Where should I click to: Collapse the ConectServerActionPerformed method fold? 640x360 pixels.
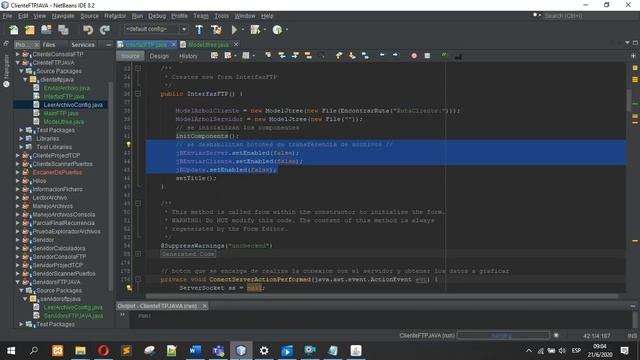[138, 280]
